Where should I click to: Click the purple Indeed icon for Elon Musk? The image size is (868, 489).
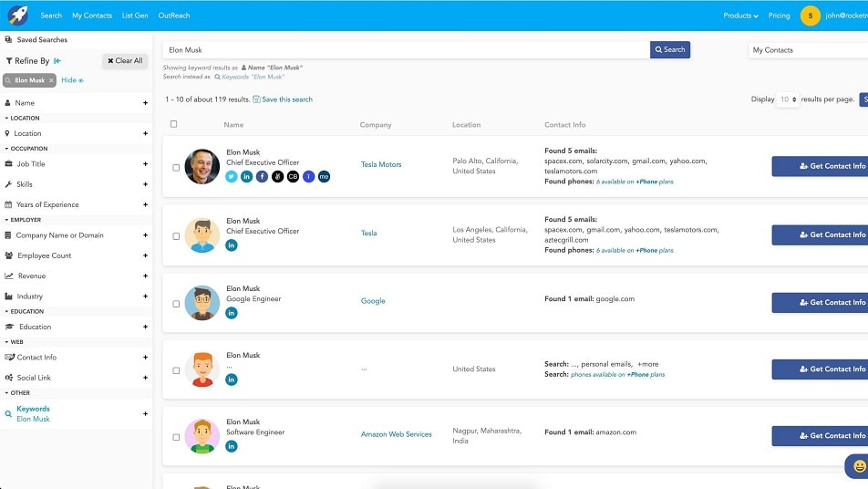309,177
